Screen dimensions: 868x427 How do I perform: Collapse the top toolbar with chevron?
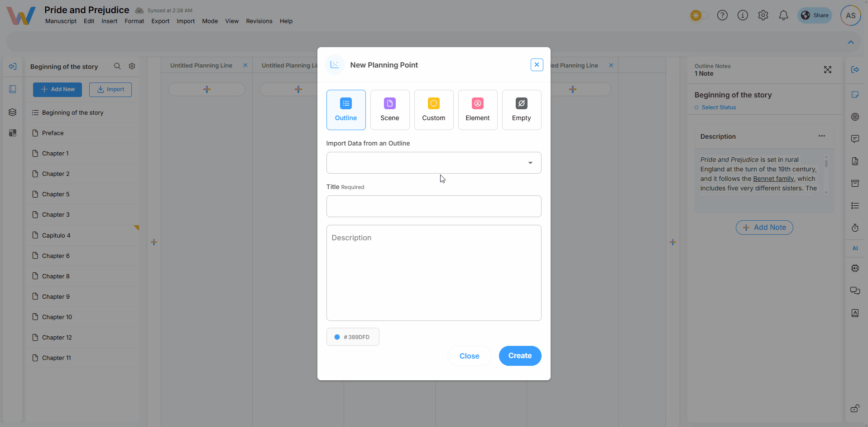tap(850, 42)
